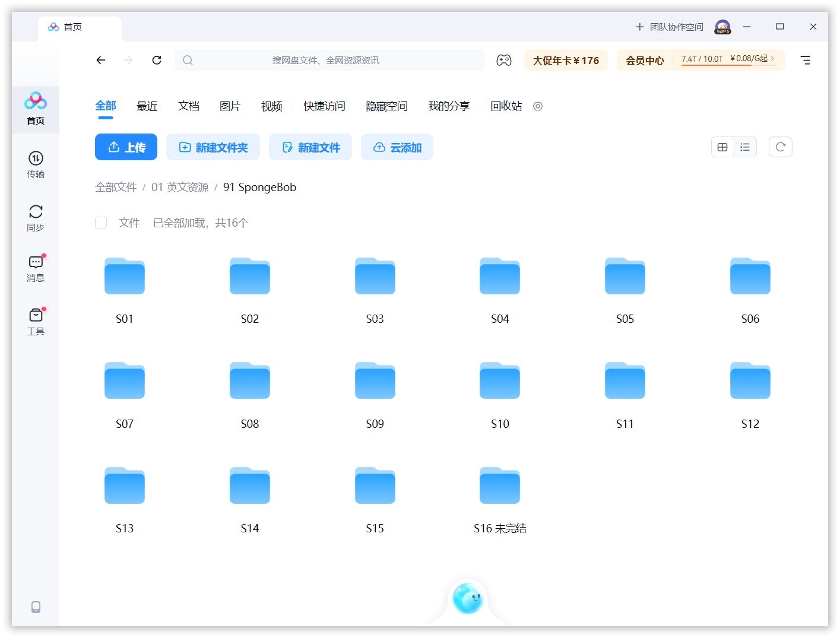
Task: Click the search input field
Action: (x=329, y=60)
